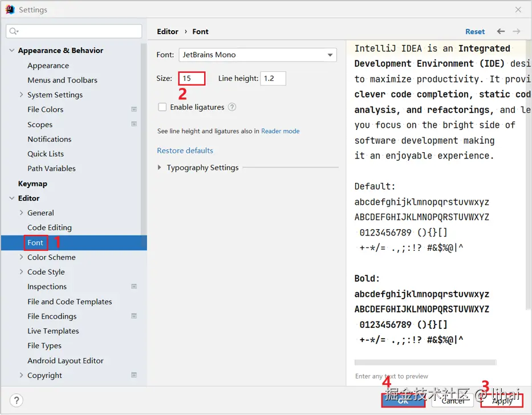Screen dimensions: 532x415
Task: Select File Colors in the settings tree
Action: 45,109
